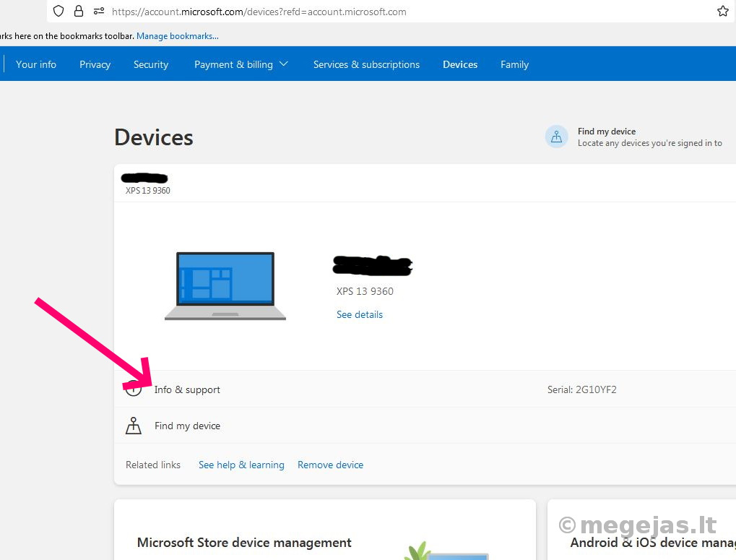The height and width of the screenshot is (560, 736).
Task: Expand the Info & support row
Action: (425, 389)
